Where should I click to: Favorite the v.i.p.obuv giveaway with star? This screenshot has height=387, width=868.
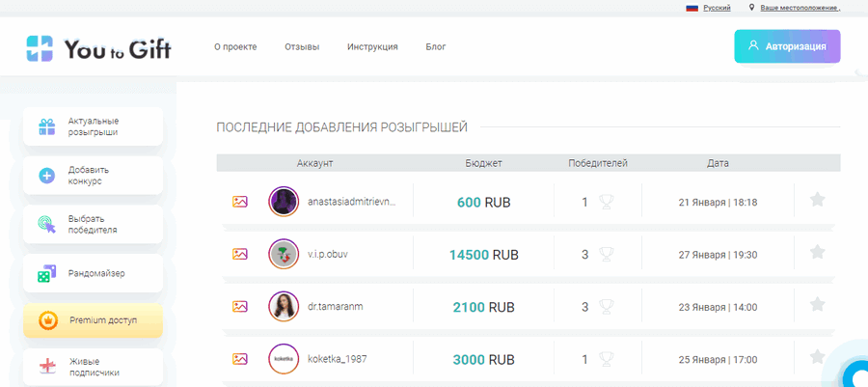(818, 252)
